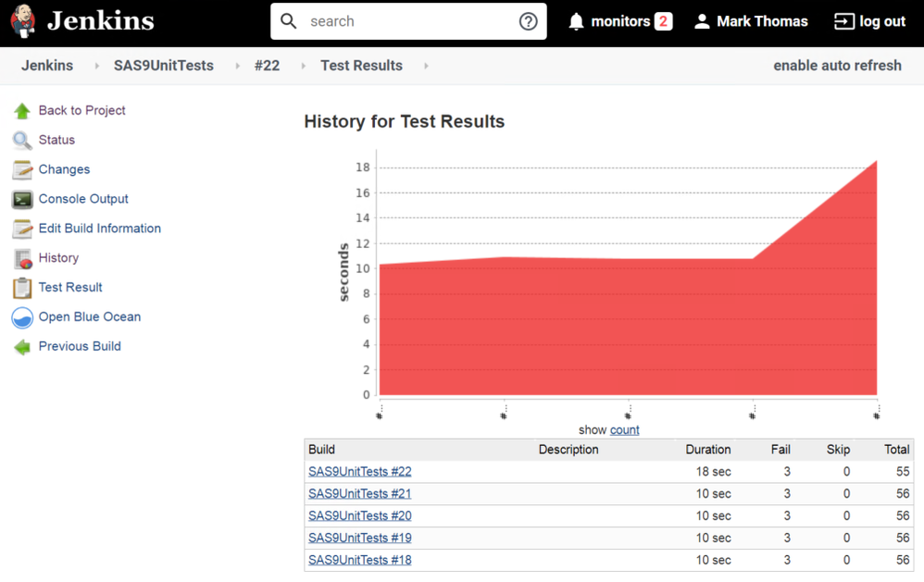Click the Jenkins butler logo icon
The image size is (924, 582).
pyautogui.click(x=23, y=20)
